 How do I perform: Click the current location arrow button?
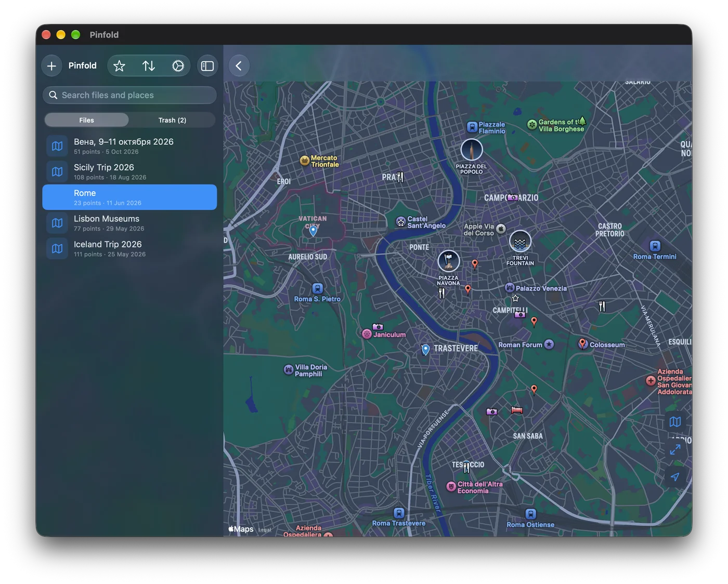click(x=675, y=476)
